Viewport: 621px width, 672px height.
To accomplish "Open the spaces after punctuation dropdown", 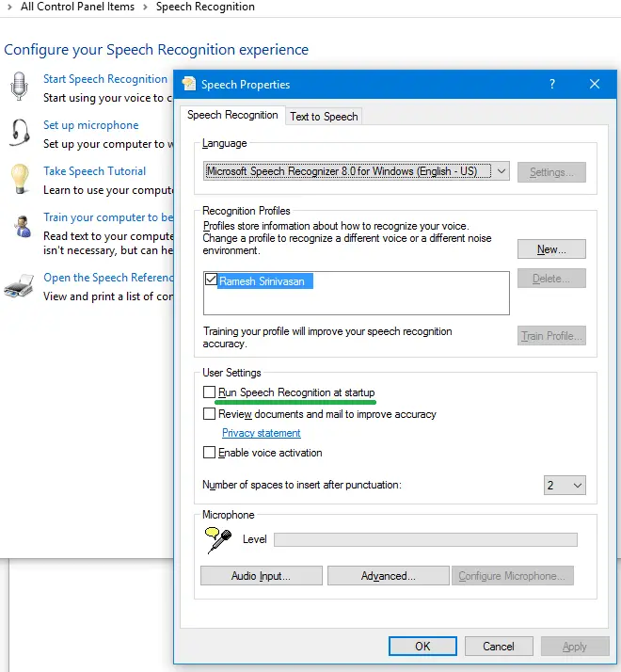I will click(565, 485).
